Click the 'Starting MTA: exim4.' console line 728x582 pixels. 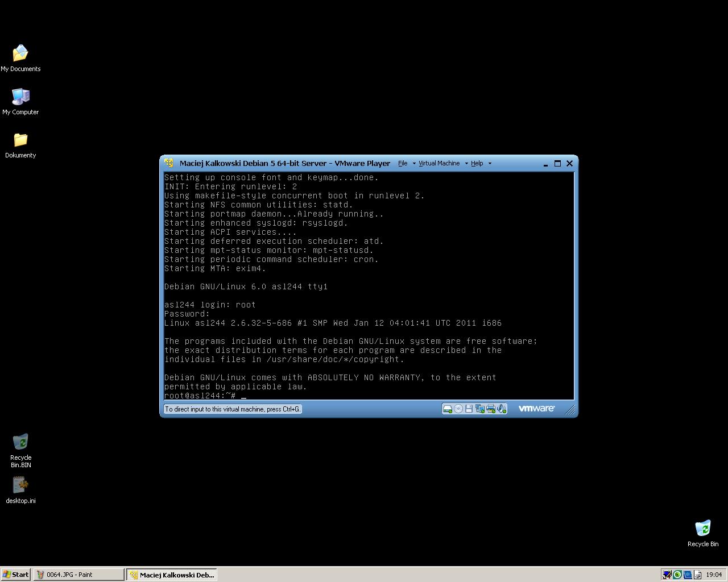click(215, 268)
